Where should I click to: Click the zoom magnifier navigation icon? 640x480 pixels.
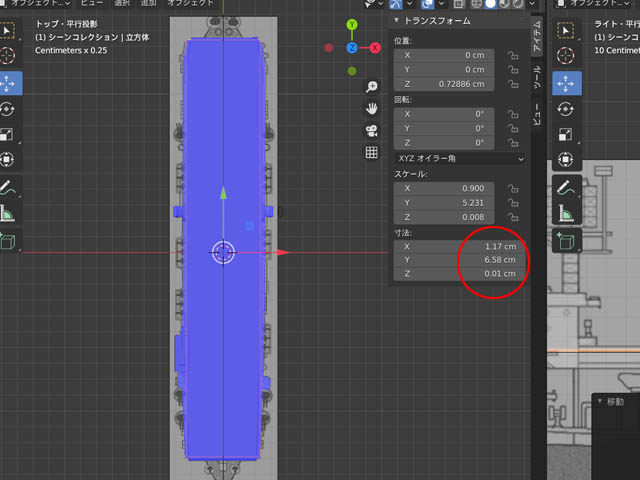(x=371, y=87)
